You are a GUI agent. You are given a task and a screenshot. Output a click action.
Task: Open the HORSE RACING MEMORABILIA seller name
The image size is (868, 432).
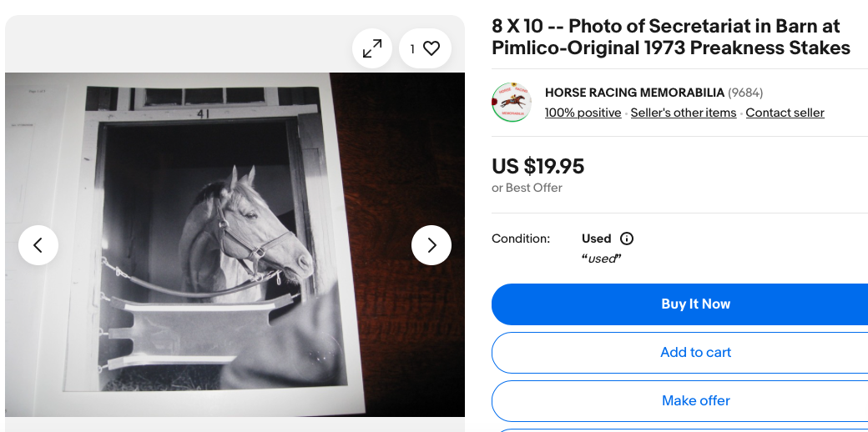point(634,93)
